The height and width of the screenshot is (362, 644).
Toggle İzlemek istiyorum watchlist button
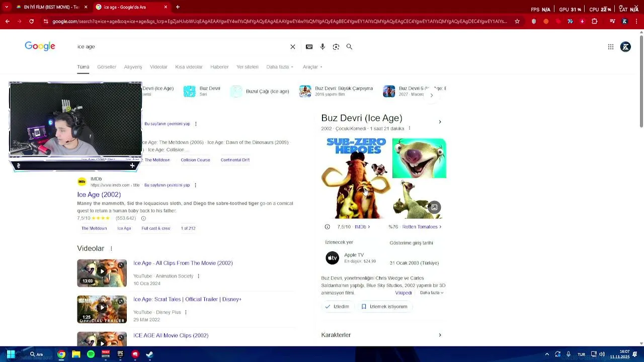point(384,307)
